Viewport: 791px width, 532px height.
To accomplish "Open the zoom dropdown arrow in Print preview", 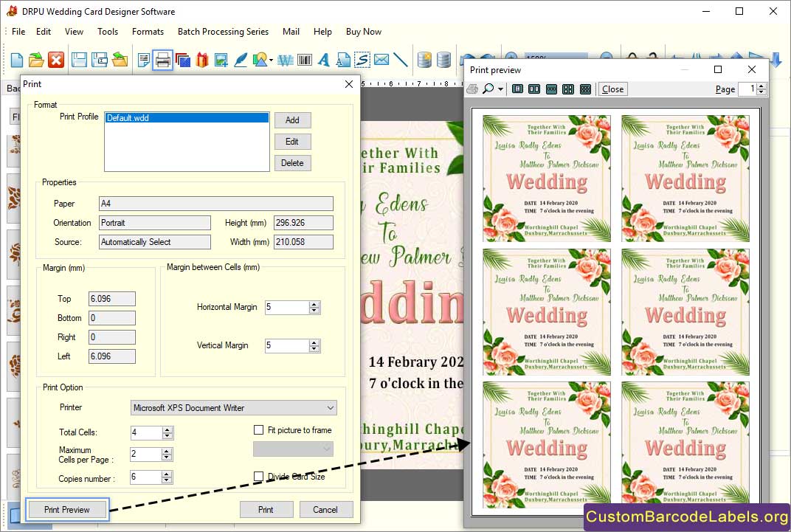I will click(500, 89).
